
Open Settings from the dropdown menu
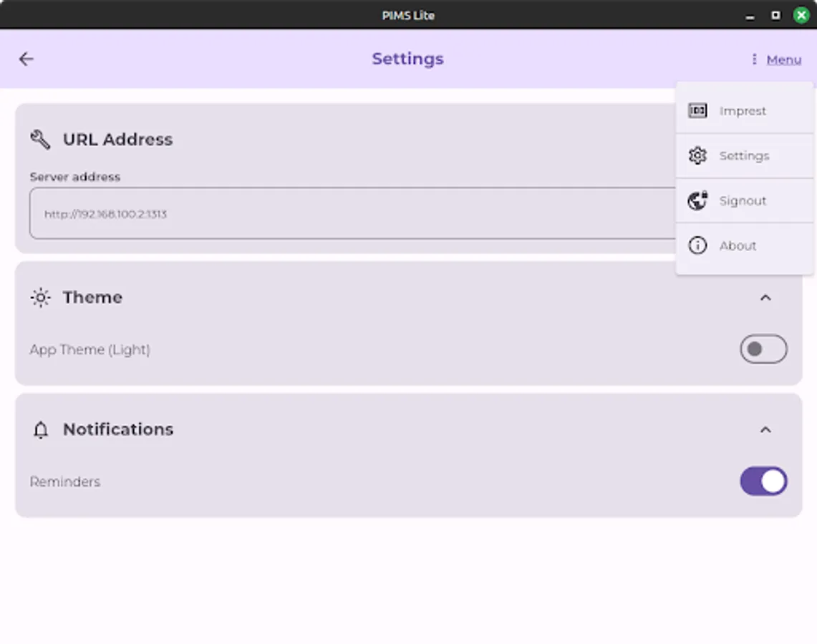[x=744, y=155]
